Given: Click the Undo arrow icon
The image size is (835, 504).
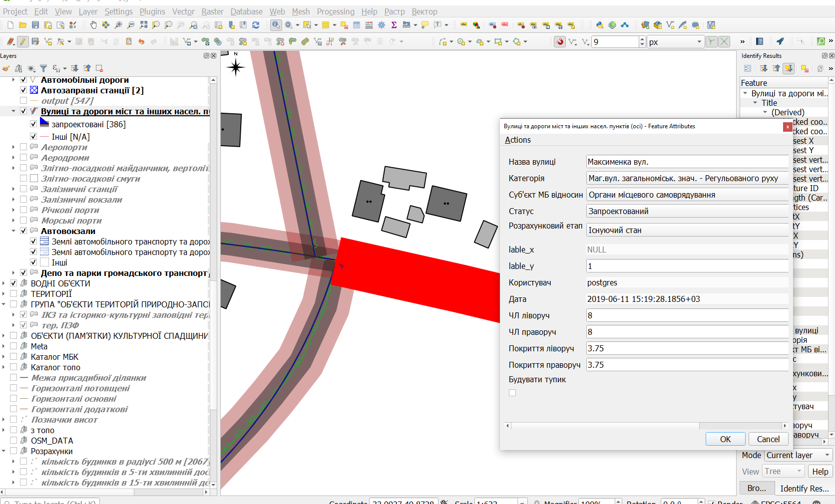Looking at the screenshot, I should [141, 41].
